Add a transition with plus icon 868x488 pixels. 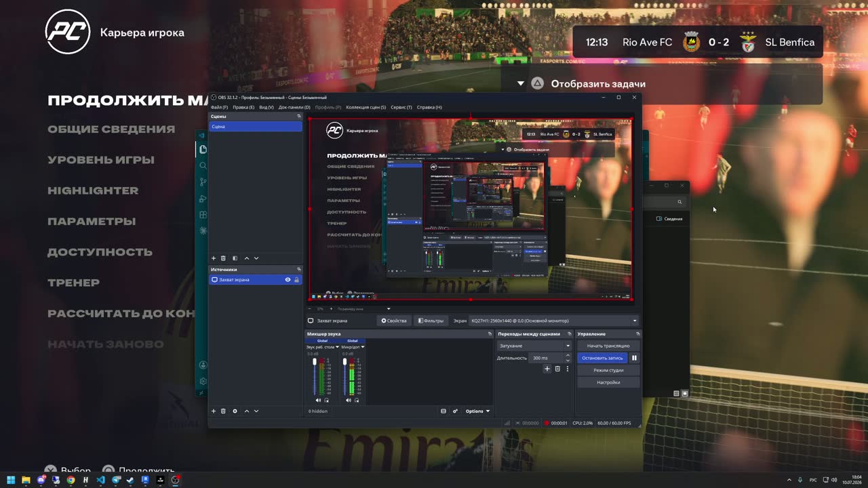pos(547,369)
